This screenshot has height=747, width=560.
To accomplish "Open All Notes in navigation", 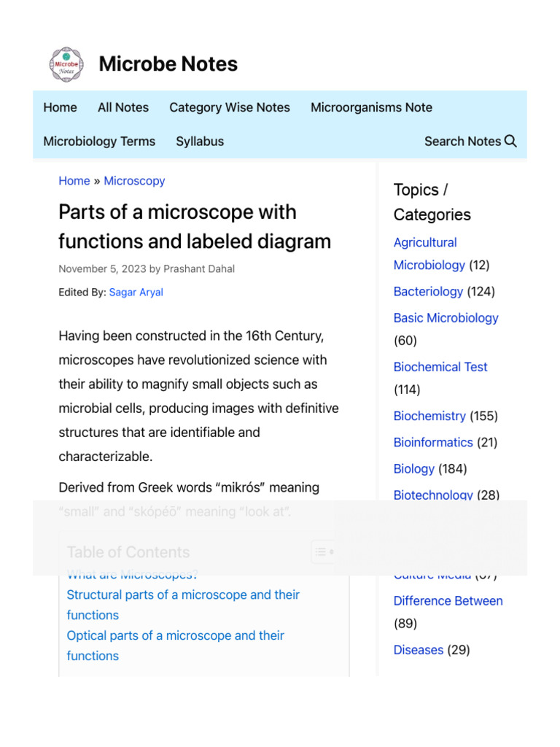I will 123,107.
